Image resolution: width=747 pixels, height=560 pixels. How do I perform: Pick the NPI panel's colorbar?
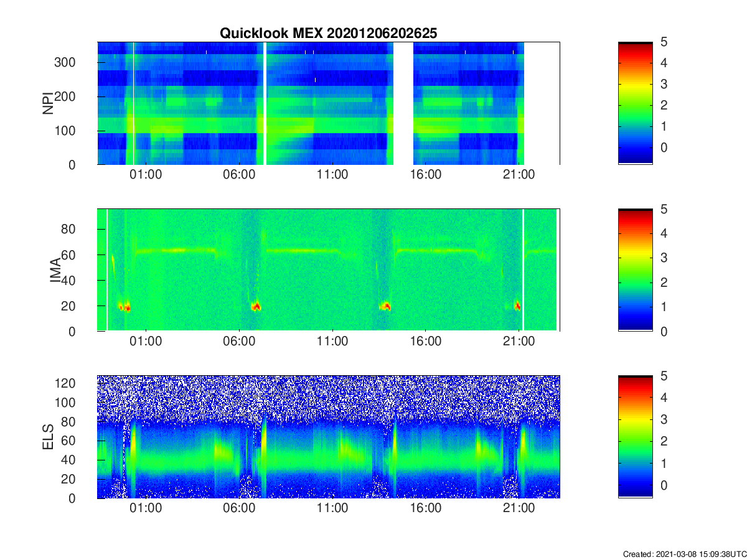[635, 103]
